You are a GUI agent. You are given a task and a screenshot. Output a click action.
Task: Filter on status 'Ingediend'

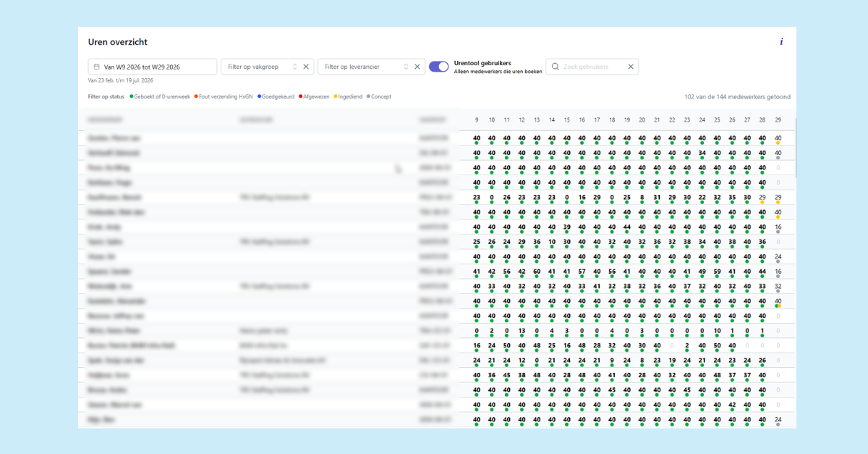click(x=348, y=96)
